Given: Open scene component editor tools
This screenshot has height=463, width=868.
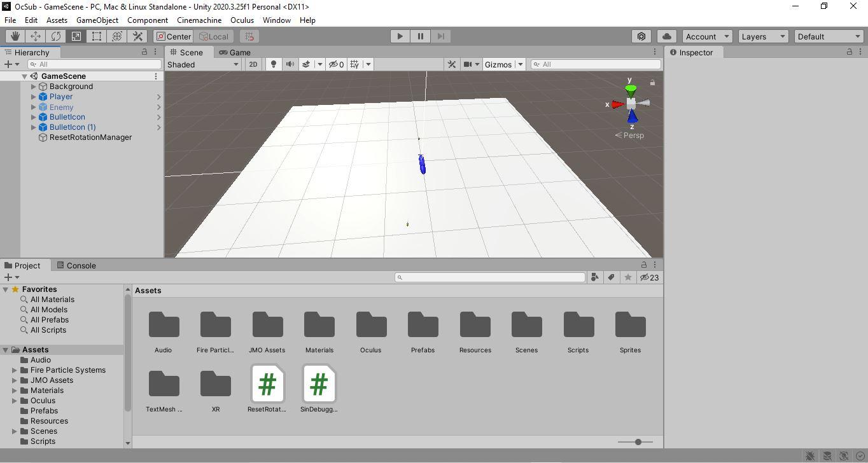Looking at the screenshot, I should (452, 64).
